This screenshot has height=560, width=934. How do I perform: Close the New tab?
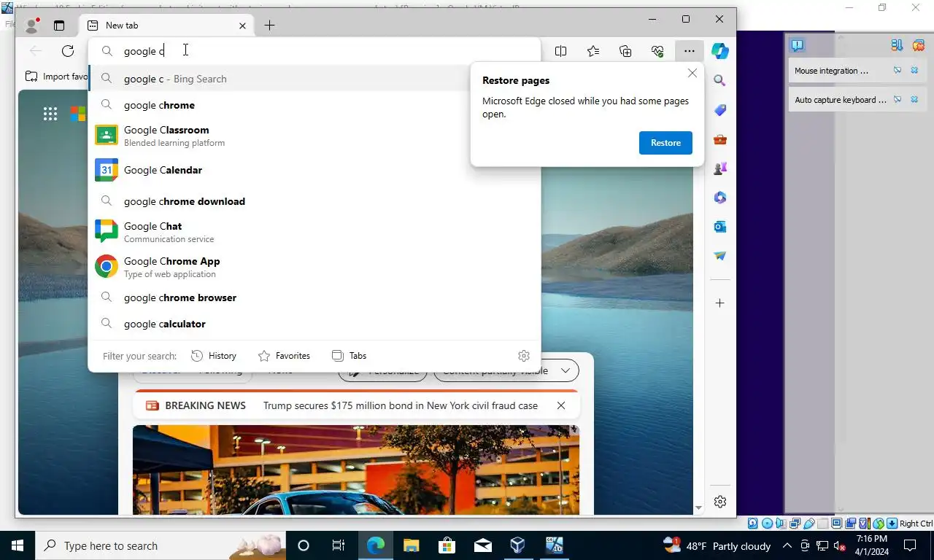click(242, 26)
